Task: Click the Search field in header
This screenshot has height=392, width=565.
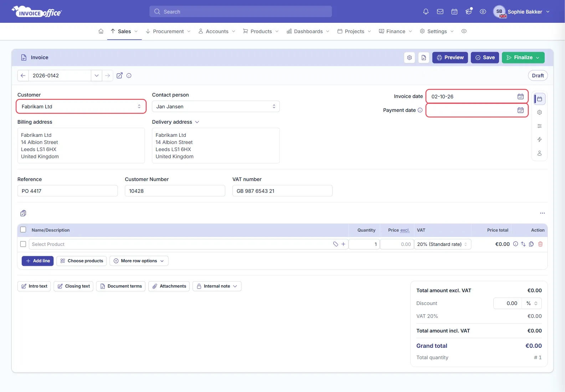Action: (x=241, y=11)
